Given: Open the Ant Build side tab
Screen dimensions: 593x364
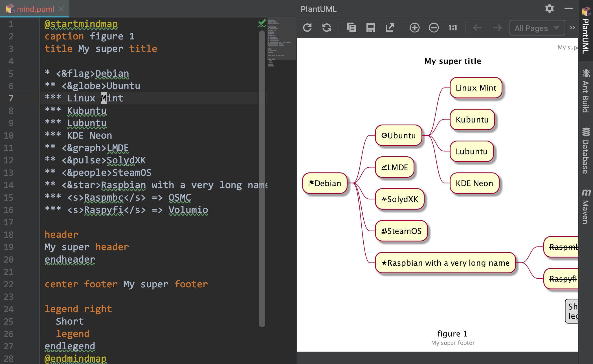Looking at the screenshot, I should coord(586,91).
